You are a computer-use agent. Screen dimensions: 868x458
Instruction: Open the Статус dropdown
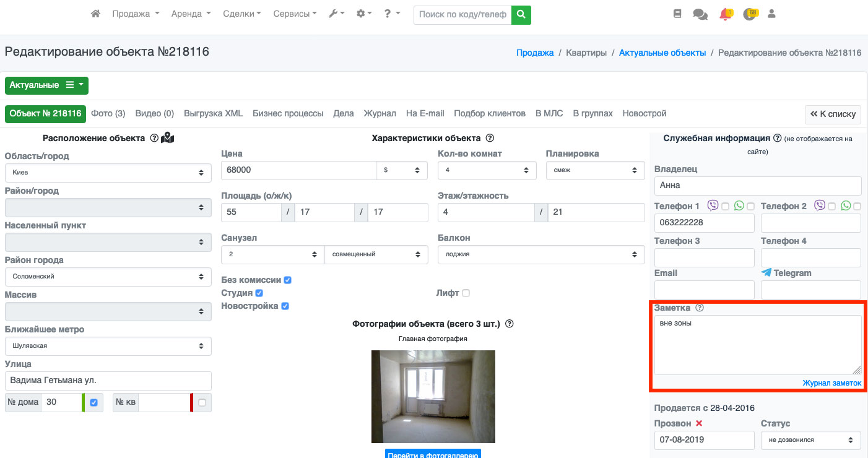(x=810, y=440)
